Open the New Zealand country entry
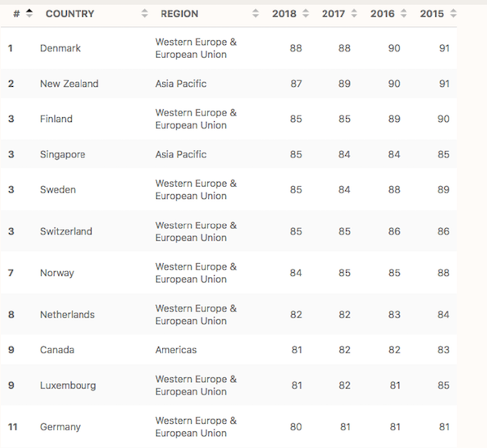487x448 pixels. [x=69, y=84]
